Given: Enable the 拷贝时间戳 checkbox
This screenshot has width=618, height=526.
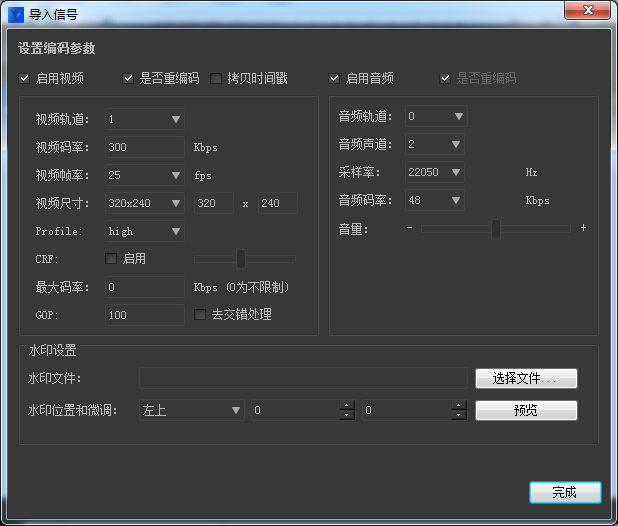Looking at the screenshot, I should [x=216, y=78].
